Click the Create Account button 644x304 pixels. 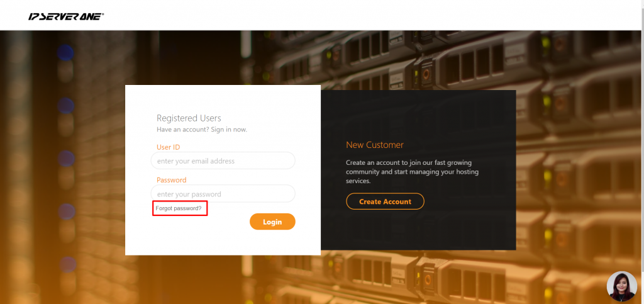pos(385,201)
